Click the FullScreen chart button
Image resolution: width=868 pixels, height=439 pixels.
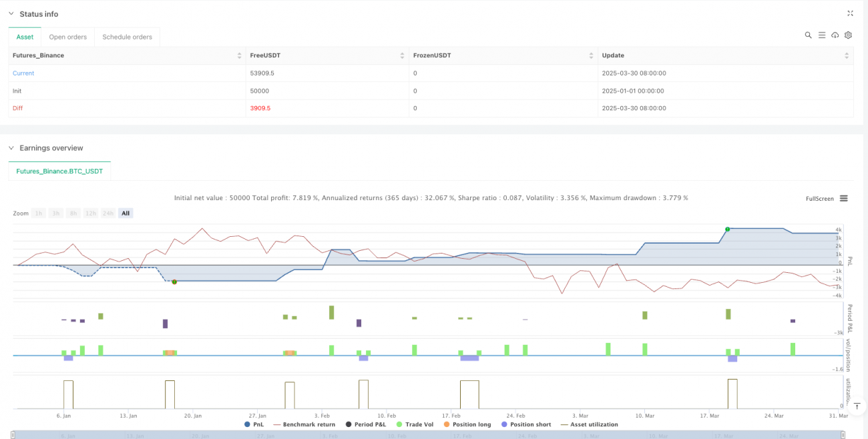point(819,198)
